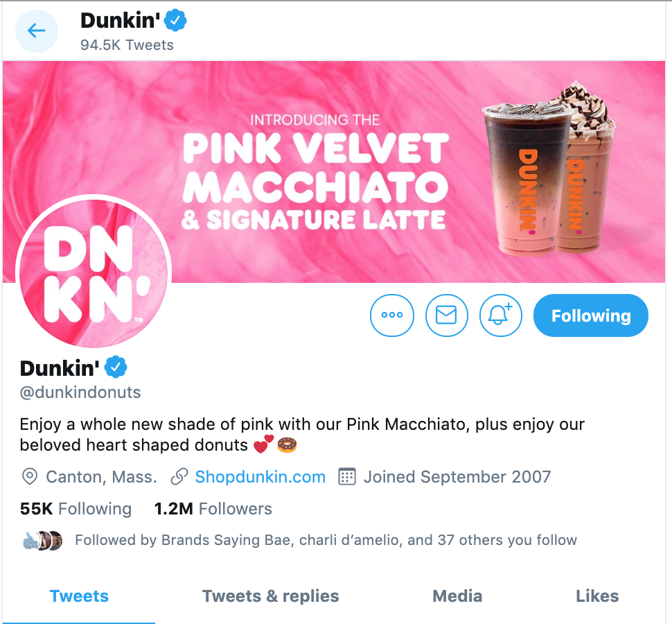The height and width of the screenshot is (624, 672).
Task: Click the location pin icon
Action: click(29, 477)
